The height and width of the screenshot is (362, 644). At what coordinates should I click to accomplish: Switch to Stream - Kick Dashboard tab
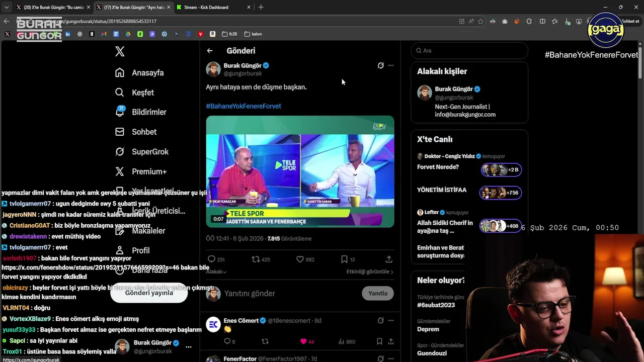pyautogui.click(x=206, y=8)
